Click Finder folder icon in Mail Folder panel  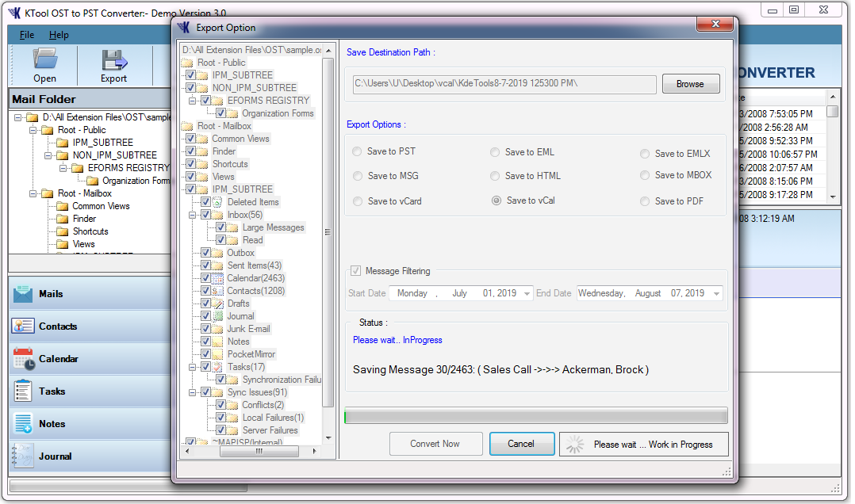tap(63, 219)
